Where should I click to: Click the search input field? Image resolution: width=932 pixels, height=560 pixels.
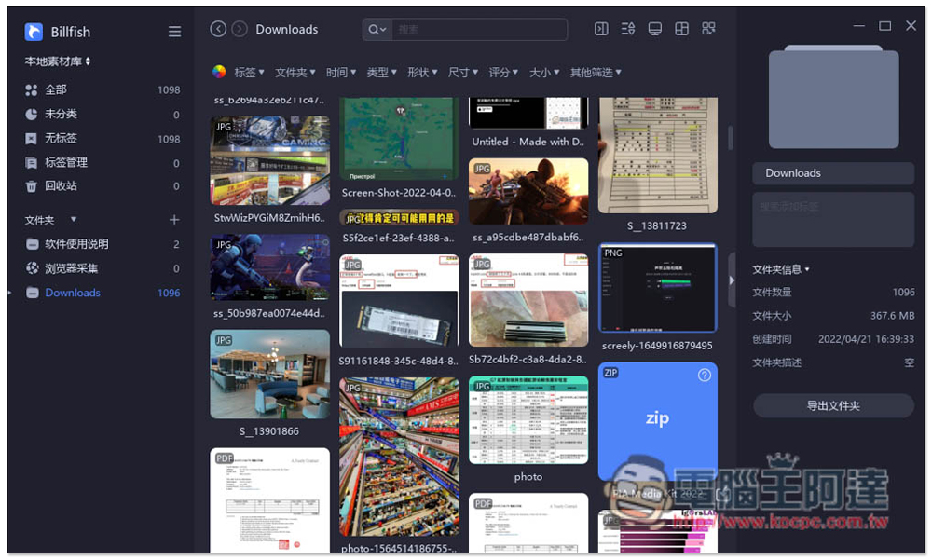475,30
